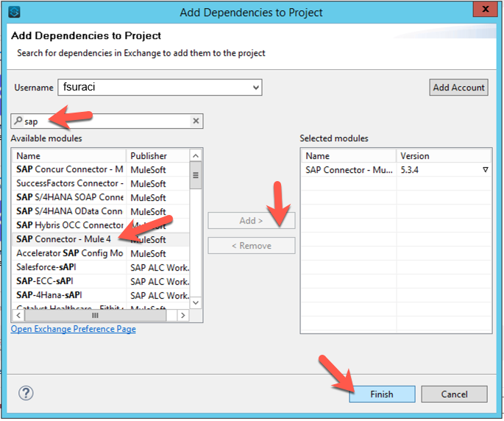Click Version column header

click(444, 156)
